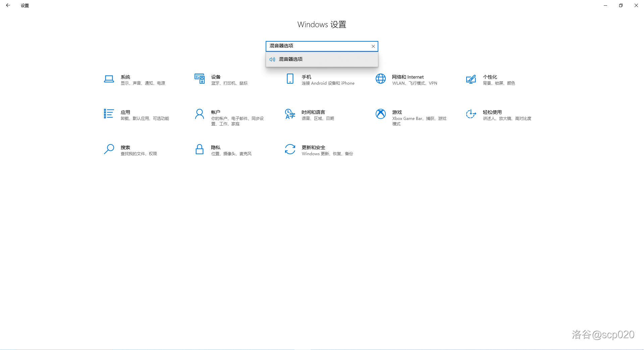Open the Apps list icon

coord(109,114)
